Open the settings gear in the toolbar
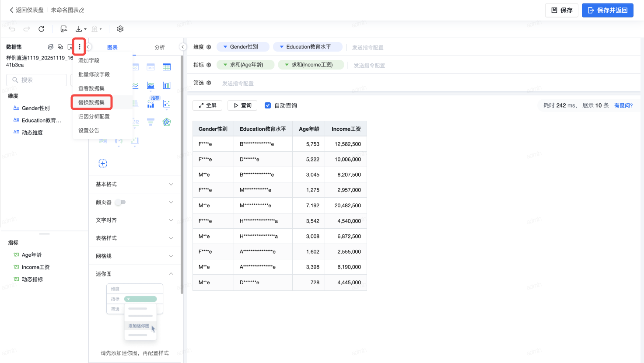The width and height of the screenshot is (644, 363). pos(120,29)
